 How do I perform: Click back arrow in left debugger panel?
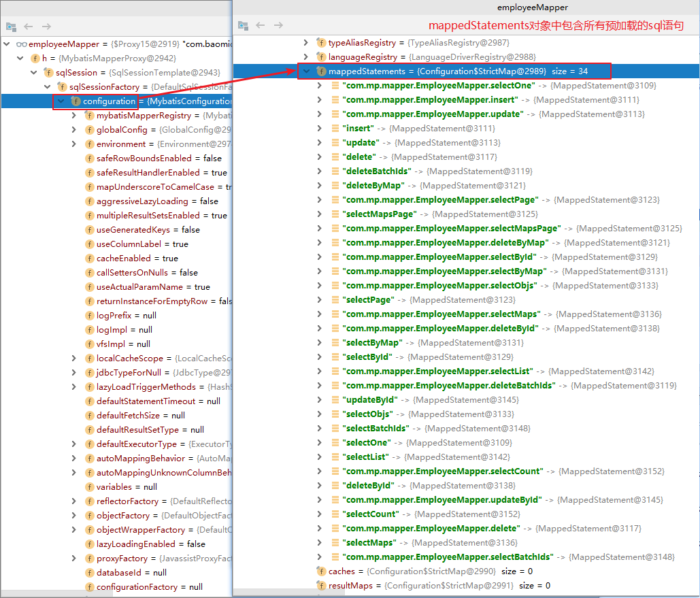tap(29, 27)
